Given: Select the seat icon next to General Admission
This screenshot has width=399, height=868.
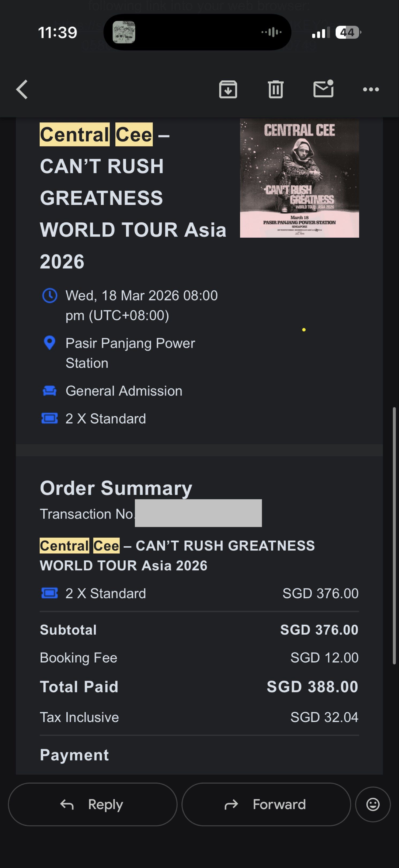Looking at the screenshot, I should (50, 391).
